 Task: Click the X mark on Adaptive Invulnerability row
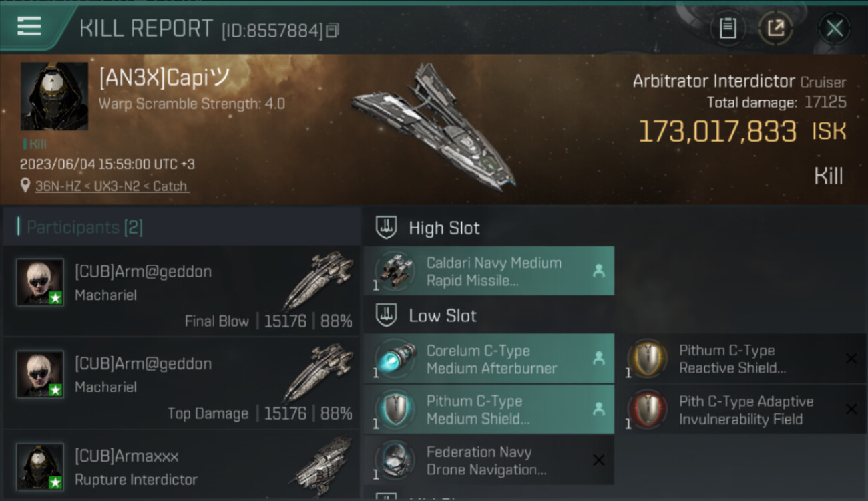coord(851,409)
